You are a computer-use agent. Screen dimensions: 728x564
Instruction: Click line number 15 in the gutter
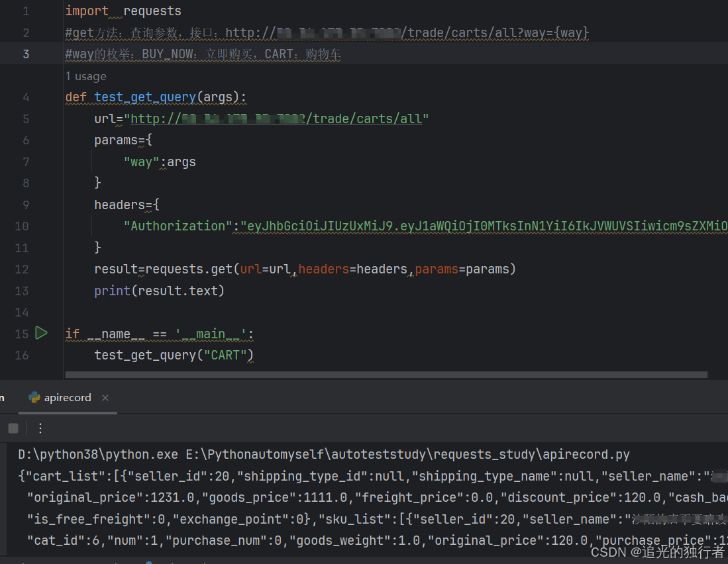coord(21,334)
